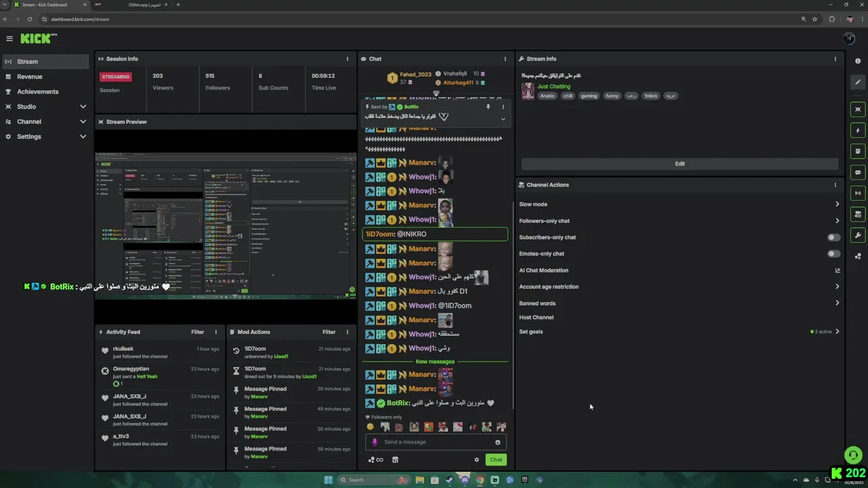
Task: Click the sticky note icon in the right sidebar
Action: pos(858,151)
